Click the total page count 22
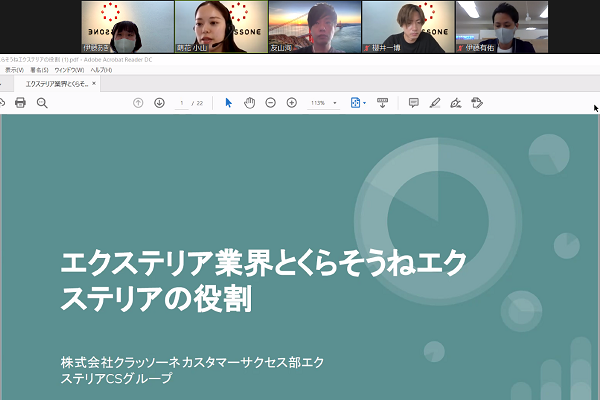600x400 pixels. pyautogui.click(x=200, y=103)
